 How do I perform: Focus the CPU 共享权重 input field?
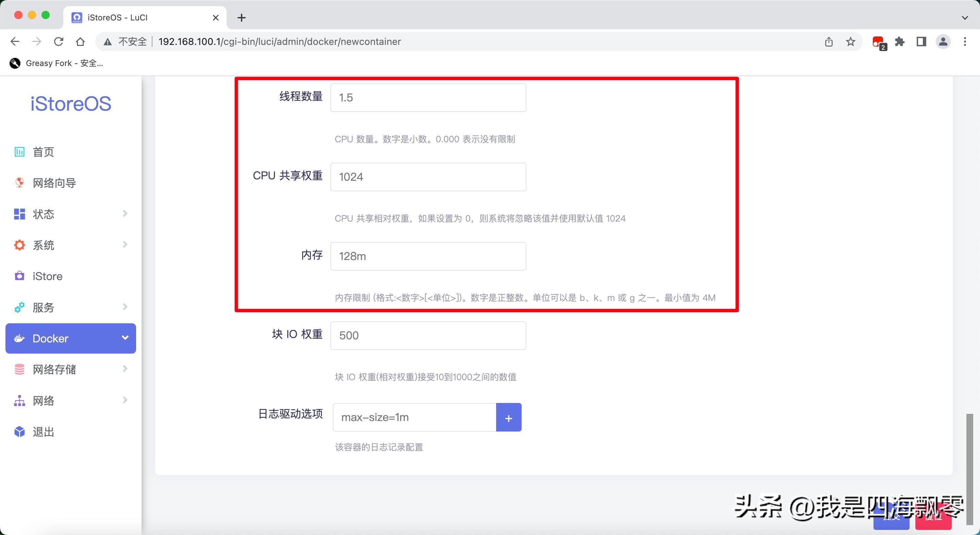coord(428,177)
